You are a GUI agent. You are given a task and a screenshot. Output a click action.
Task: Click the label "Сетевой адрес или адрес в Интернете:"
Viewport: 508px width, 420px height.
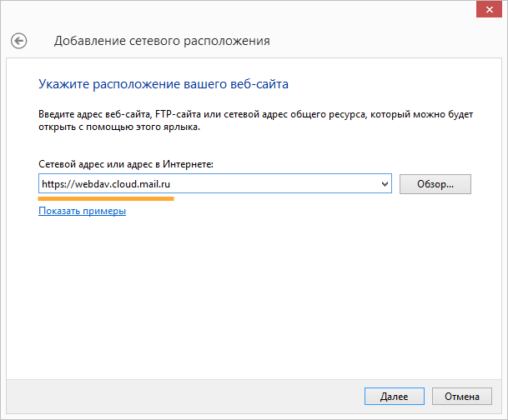[127, 165]
